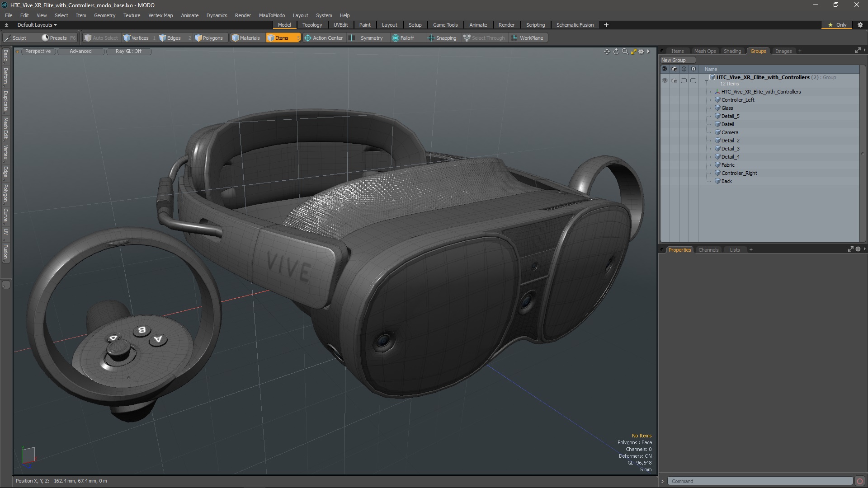Screen dimensions: 868x488
Task: Toggle Auto Select mode
Action: tap(101, 38)
